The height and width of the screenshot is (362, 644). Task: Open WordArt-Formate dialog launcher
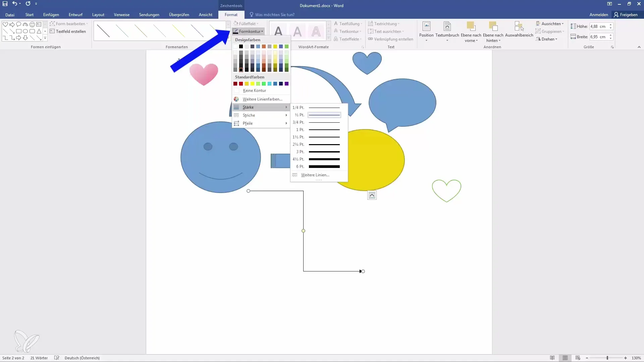tap(363, 47)
